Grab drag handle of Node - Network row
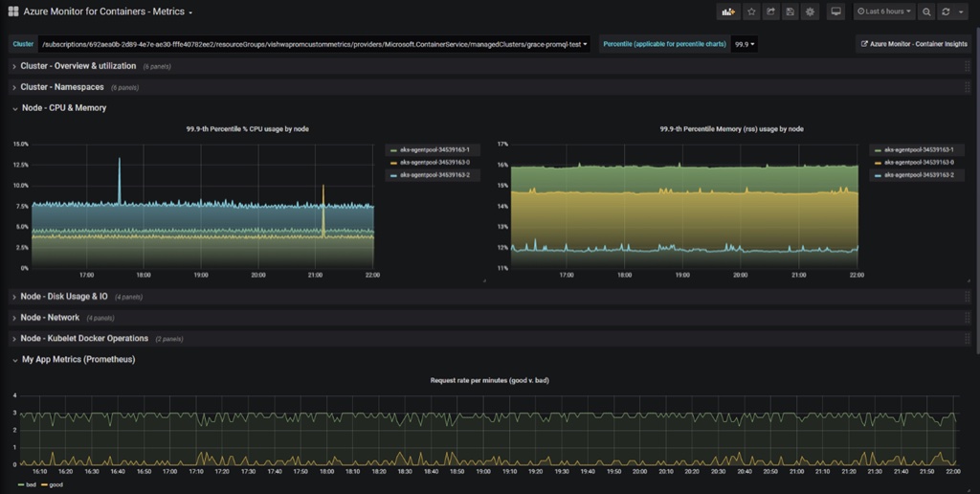The height and width of the screenshot is (494, 980). pyautogui.click(x=967, y=318)
